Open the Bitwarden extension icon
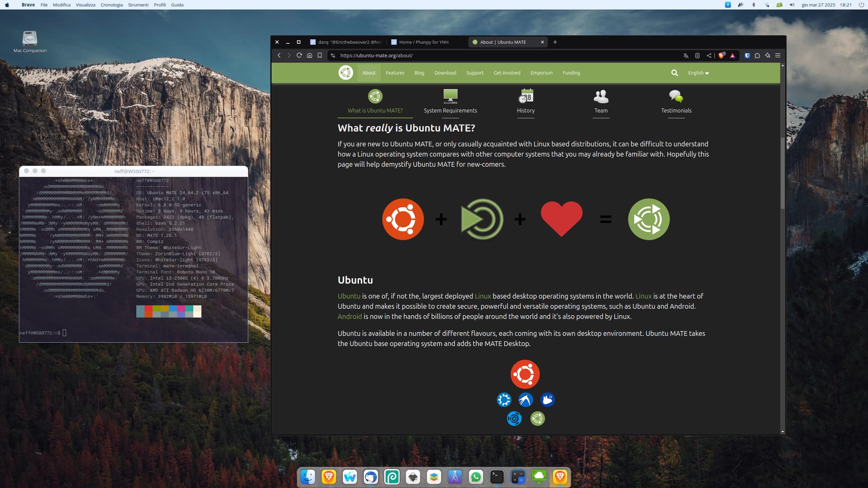This screenshot has height=488, width=868. click(x=747, y=56)
